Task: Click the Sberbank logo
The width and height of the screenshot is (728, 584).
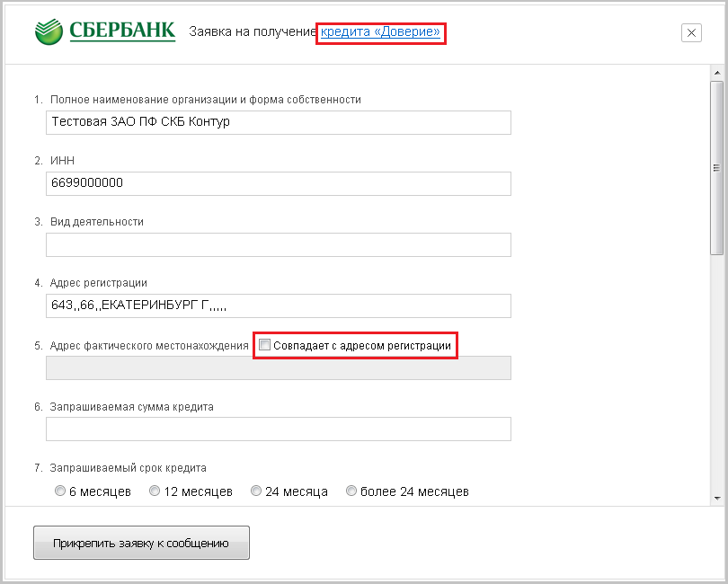Action: point(105,31)
